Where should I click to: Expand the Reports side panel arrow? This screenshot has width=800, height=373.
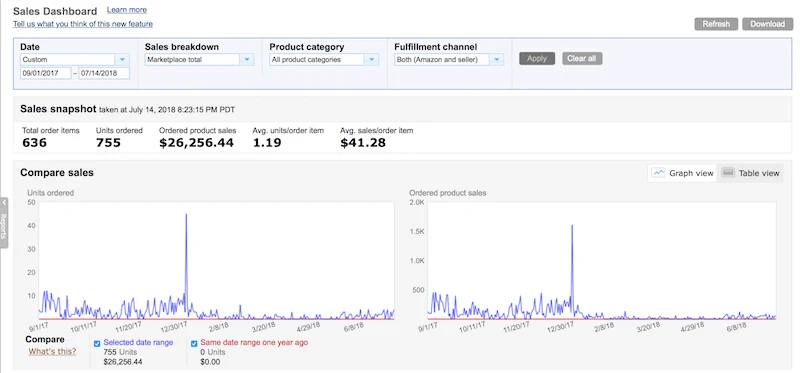tap(4, 203)
